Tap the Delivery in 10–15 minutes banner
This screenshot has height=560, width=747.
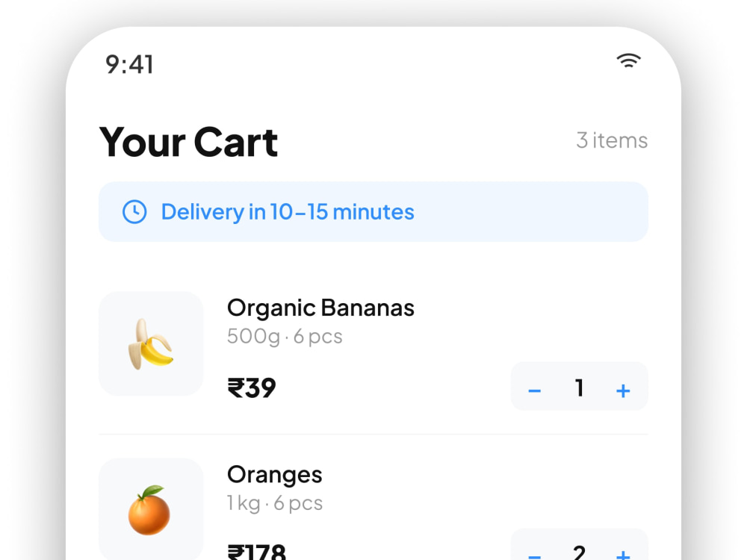(x=373, y=212)
